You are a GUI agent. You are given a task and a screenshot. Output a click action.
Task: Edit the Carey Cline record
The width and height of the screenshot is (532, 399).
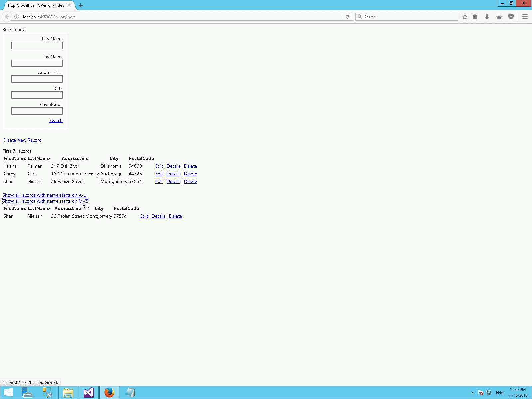point(159,174)
